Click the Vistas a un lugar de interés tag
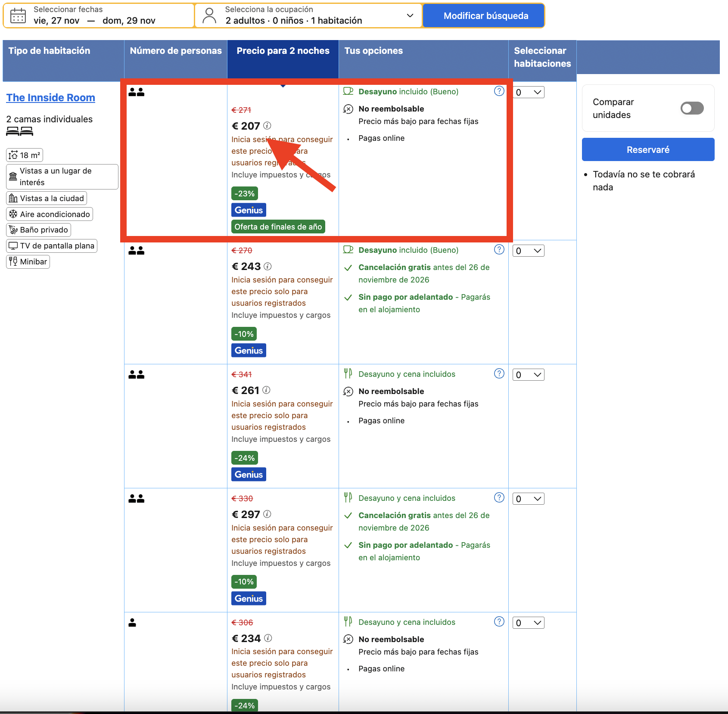This screenshot has width=728, height=714. pyautogui.click(x=62, y=177)
